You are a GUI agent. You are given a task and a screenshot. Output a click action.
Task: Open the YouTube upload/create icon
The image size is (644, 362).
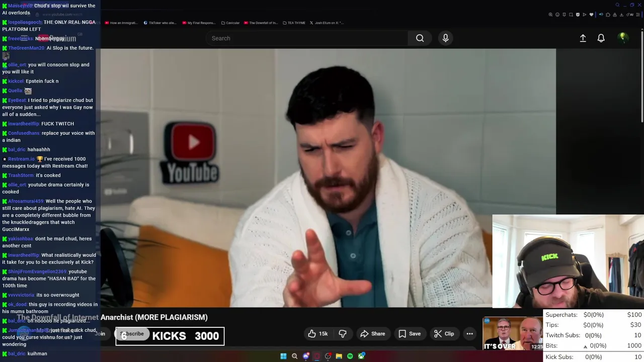coord(583,38)
